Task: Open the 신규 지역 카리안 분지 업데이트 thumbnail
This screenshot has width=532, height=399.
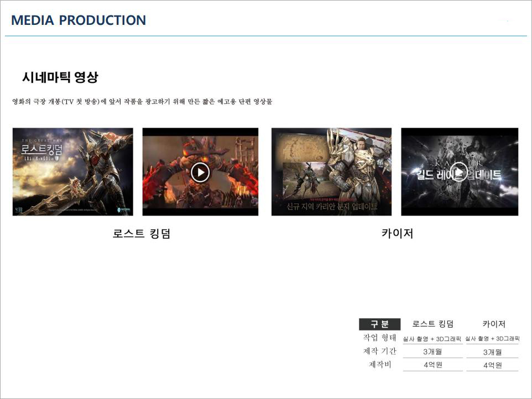Action: 331,171
